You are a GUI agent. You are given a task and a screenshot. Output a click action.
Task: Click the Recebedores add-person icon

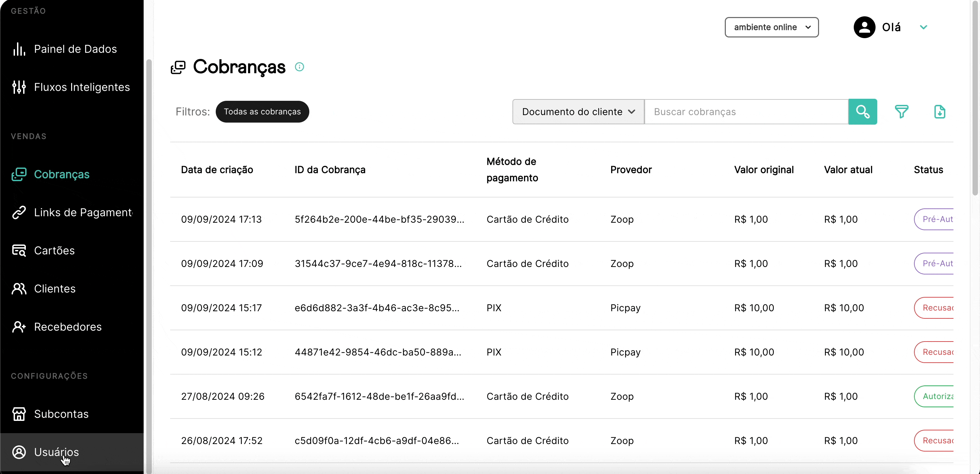pos(19,327)
